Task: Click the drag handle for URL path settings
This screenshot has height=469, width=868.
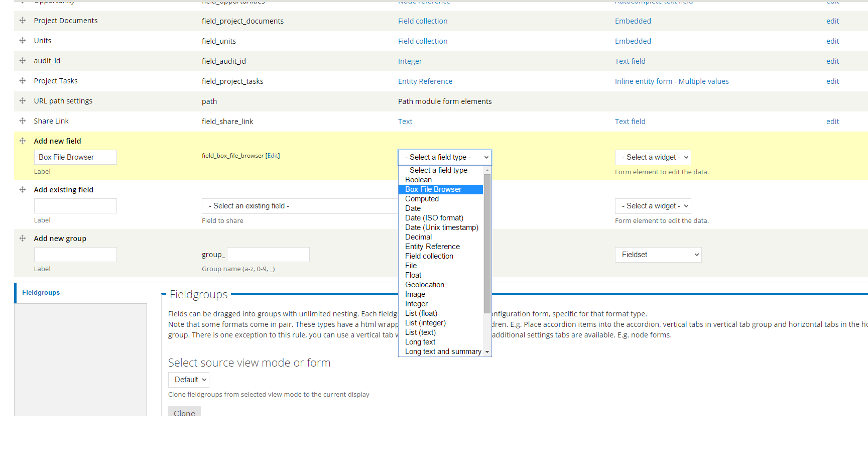Action: pos(23,100)
